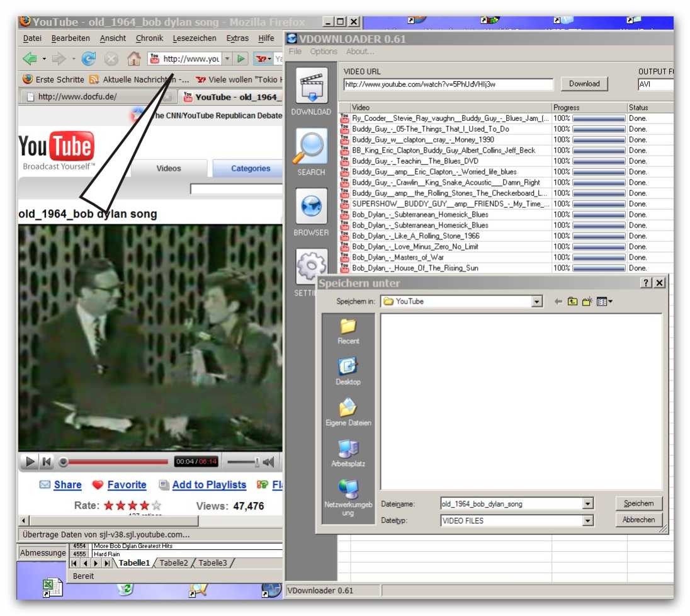Open the Erste Schritte bookmark
This screenshot has width=690, height=616.
pos(54,79)
